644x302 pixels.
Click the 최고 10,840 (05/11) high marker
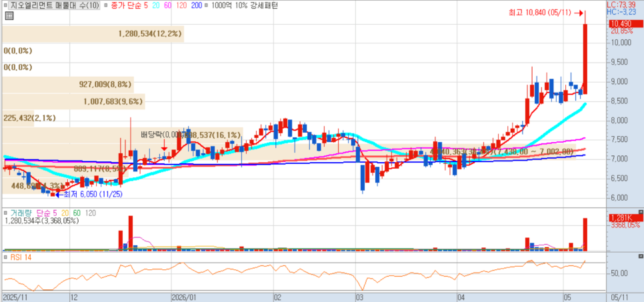click(545, 13)
